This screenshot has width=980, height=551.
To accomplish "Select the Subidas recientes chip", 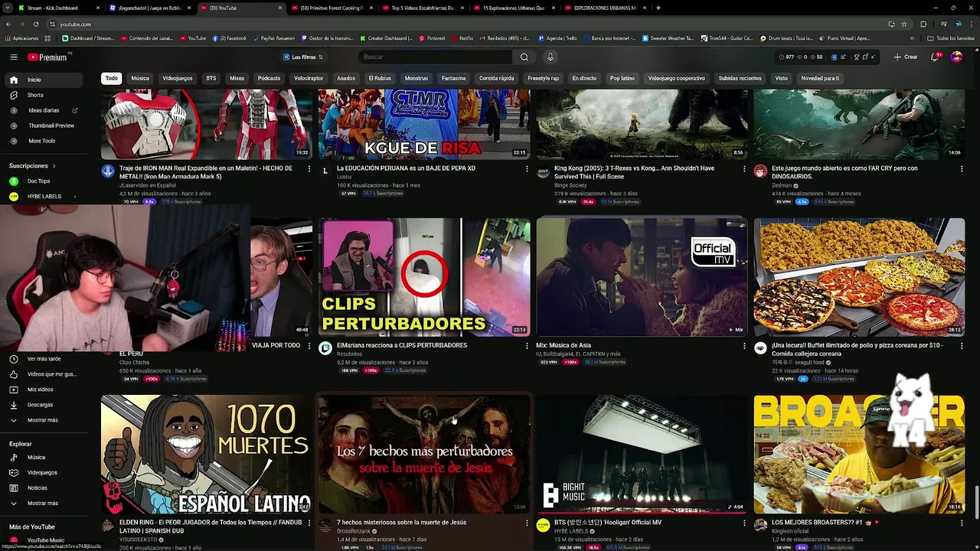I will (x=740, y=78).
